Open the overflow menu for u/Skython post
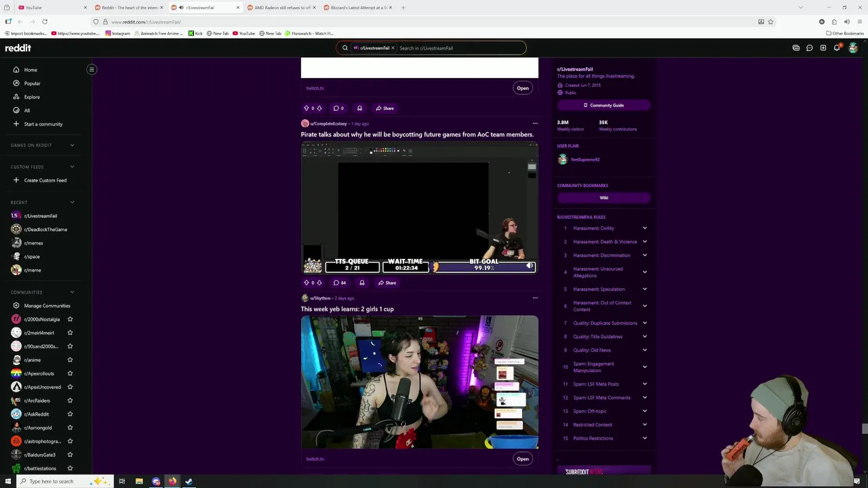Image resolution: width=868 pixels, height=488 pixels. (535, 298)
